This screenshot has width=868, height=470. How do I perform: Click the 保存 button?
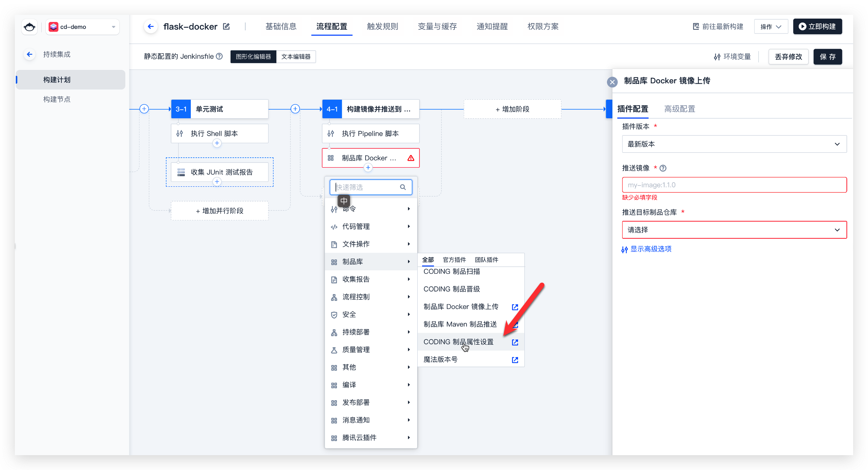tap(827, 57)
